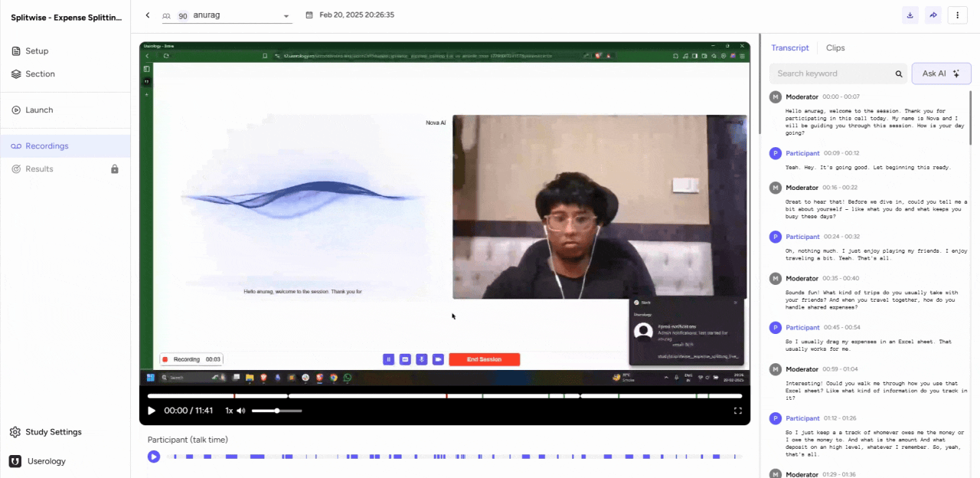
Task: Go back using the top-left arrow icon
Action: (x=147, y=15)
